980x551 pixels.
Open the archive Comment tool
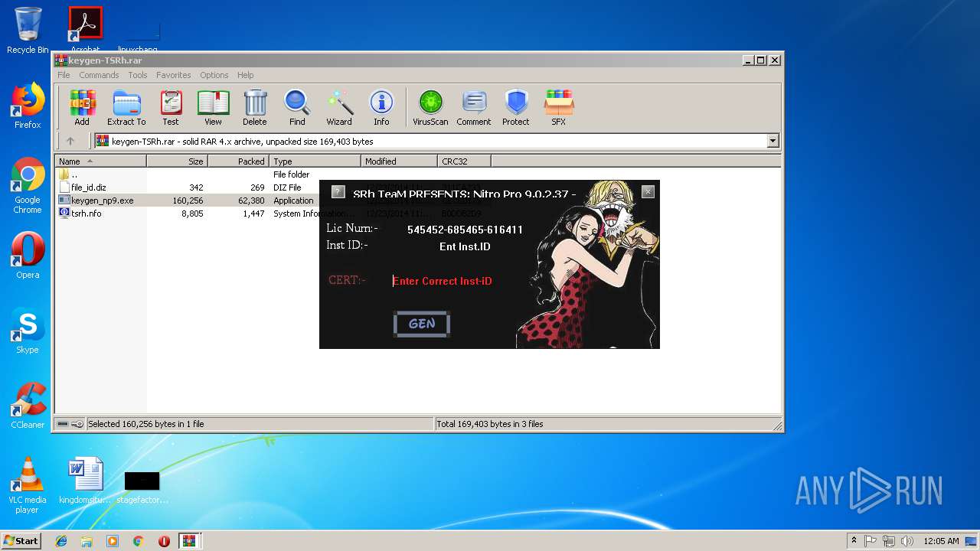coord(474,107)
